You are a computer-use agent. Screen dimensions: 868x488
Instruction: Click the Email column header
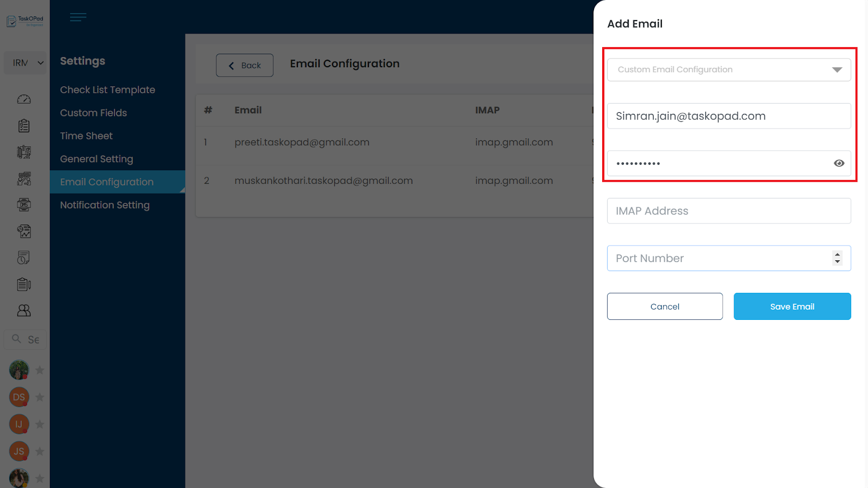[248, 110]
